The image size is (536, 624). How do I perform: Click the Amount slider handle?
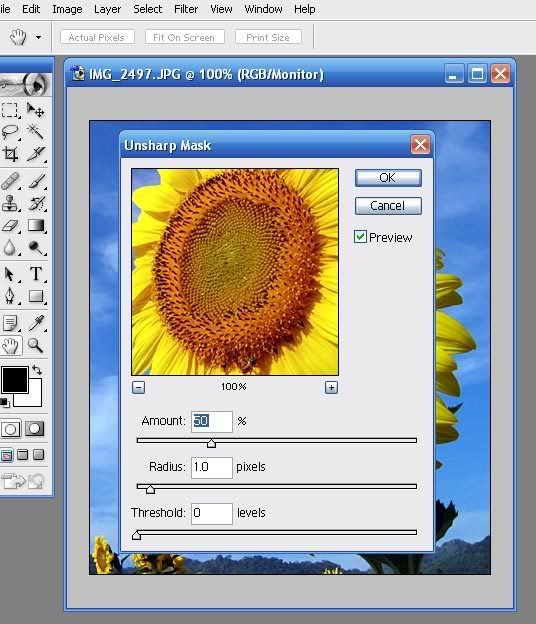[211, 443]
